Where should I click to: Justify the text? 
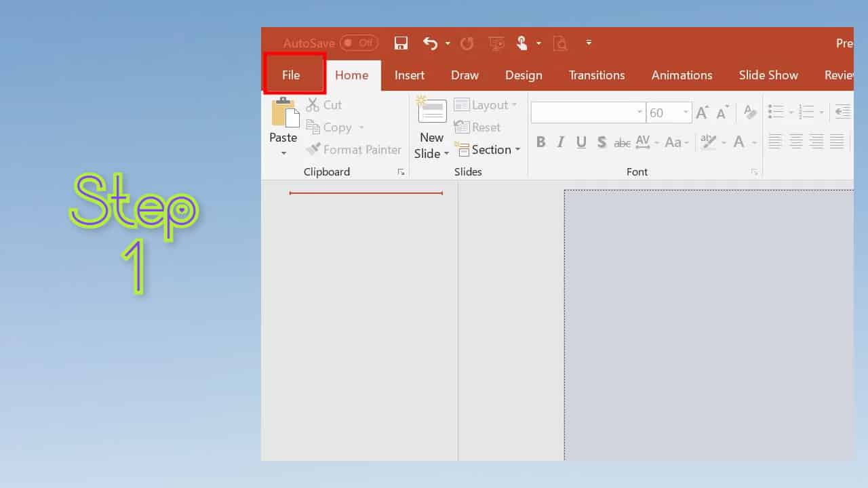(x=837, y=142)
